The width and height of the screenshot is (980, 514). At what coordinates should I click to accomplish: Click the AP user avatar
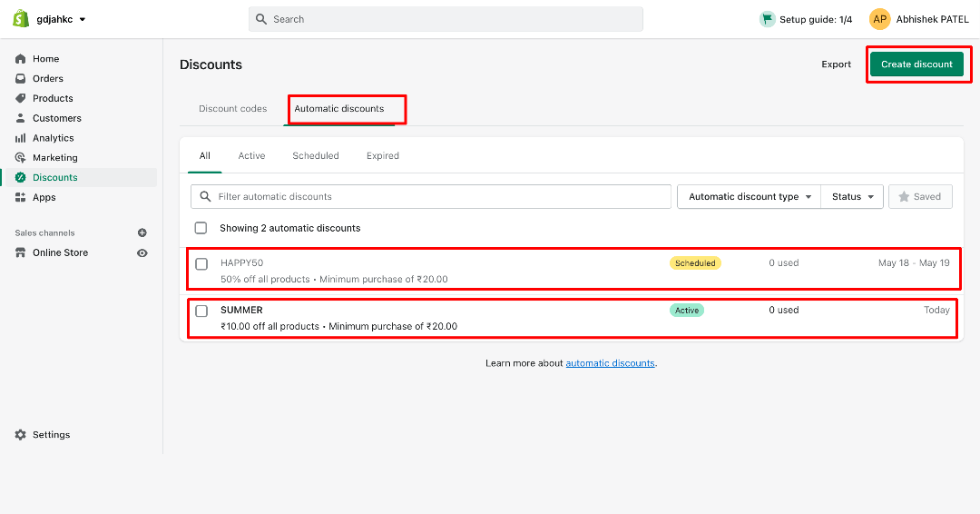[x=879, y=19]
